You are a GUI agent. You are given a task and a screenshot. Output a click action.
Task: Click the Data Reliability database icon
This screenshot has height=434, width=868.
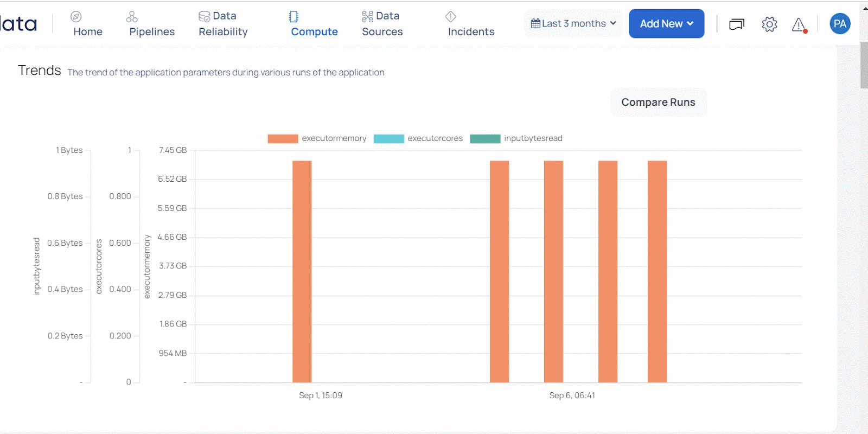(204, 17)
